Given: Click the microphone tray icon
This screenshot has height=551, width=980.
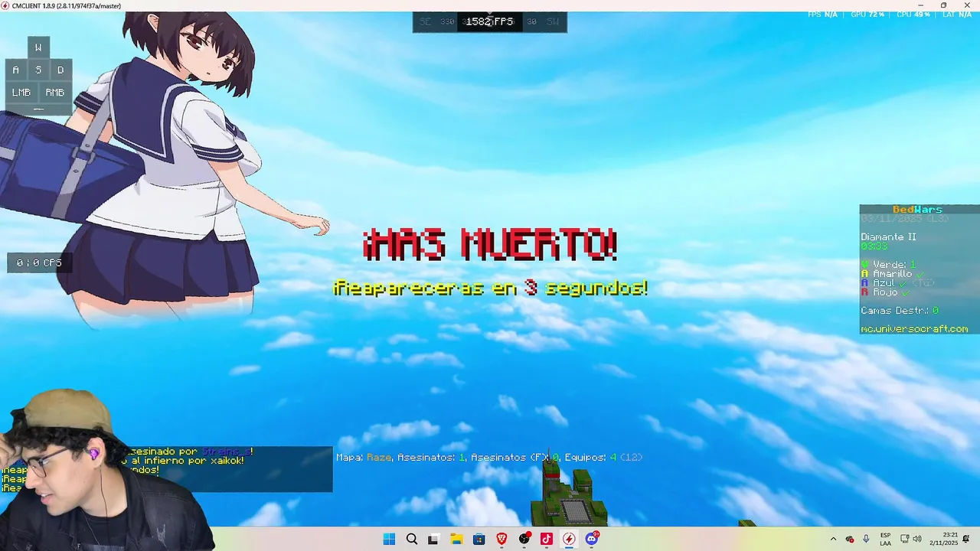Looking at the screenshot, I should point(866,539).
